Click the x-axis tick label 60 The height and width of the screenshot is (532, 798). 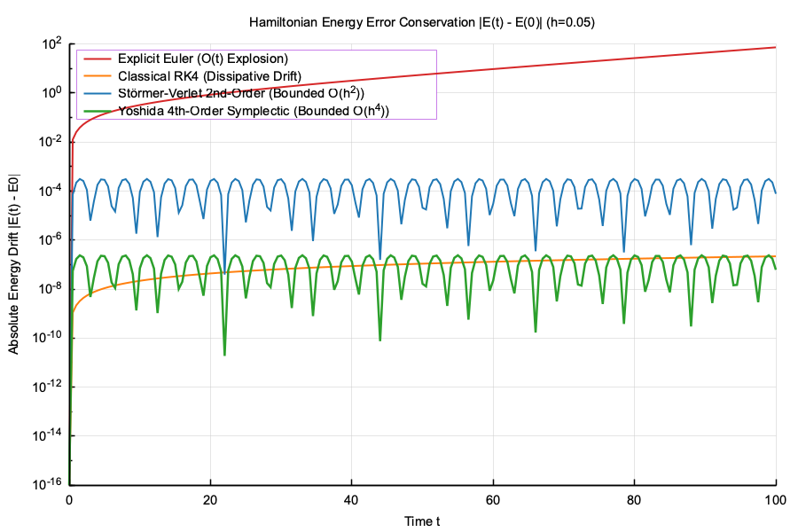coord(493,500)
